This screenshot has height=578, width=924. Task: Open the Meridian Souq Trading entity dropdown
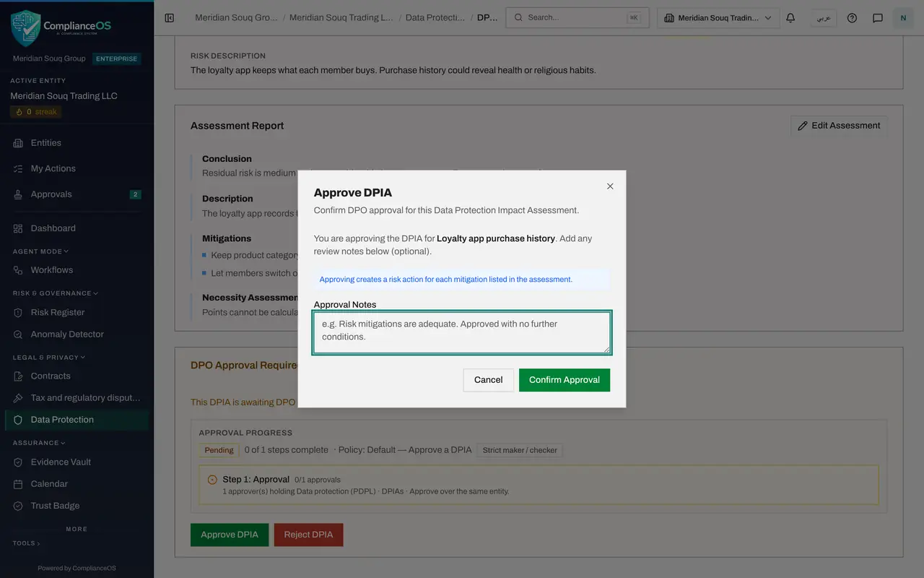click(x=718, y=18)
